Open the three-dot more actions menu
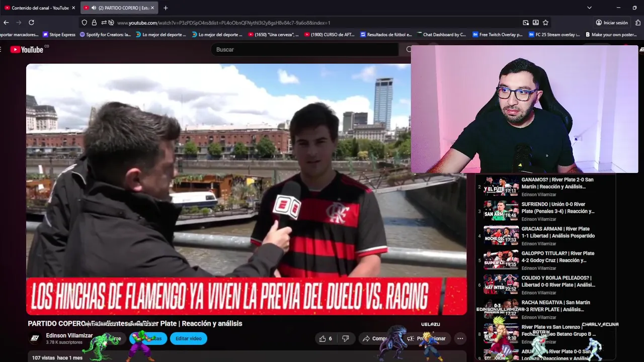 460,338
